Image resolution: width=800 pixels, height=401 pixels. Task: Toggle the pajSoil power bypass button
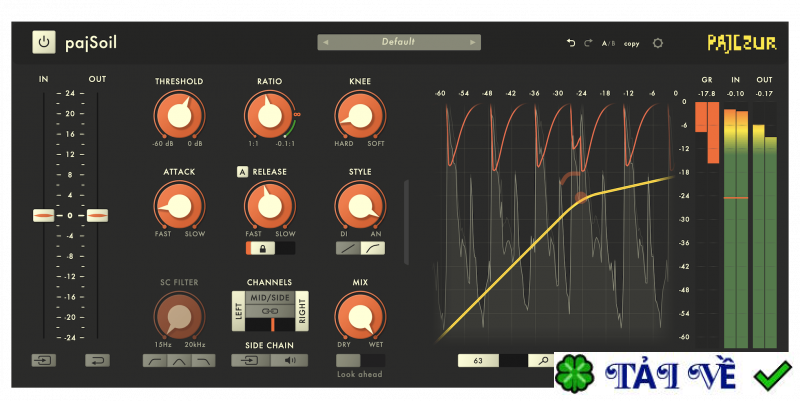(44, 42)
